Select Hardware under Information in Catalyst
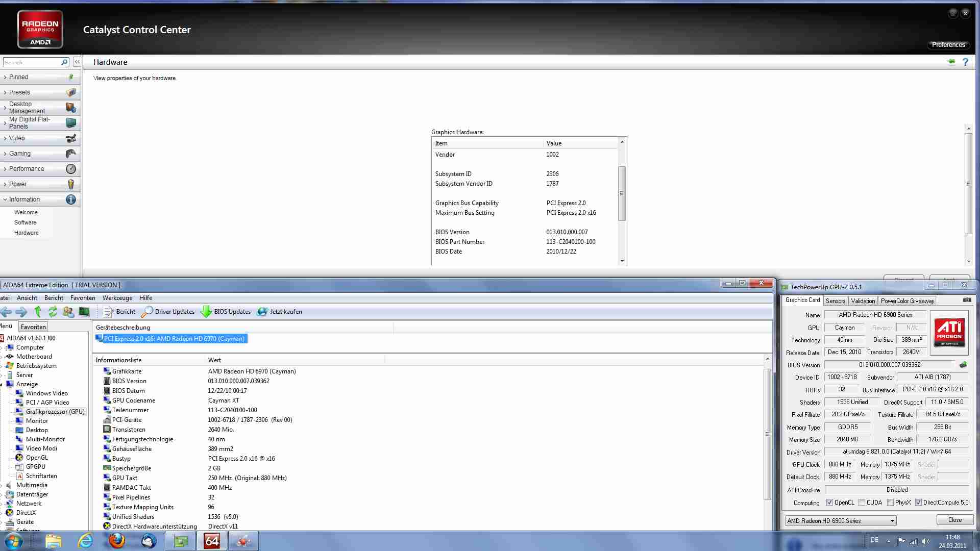Image resolution: width=980 pixels, height=551 pixels. pyautogui.click(x=27, y=233)
